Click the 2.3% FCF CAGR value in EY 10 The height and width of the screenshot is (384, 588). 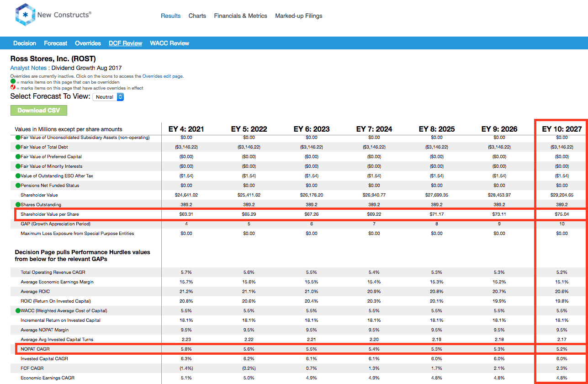pyautogui.click(x=562, y=368)
